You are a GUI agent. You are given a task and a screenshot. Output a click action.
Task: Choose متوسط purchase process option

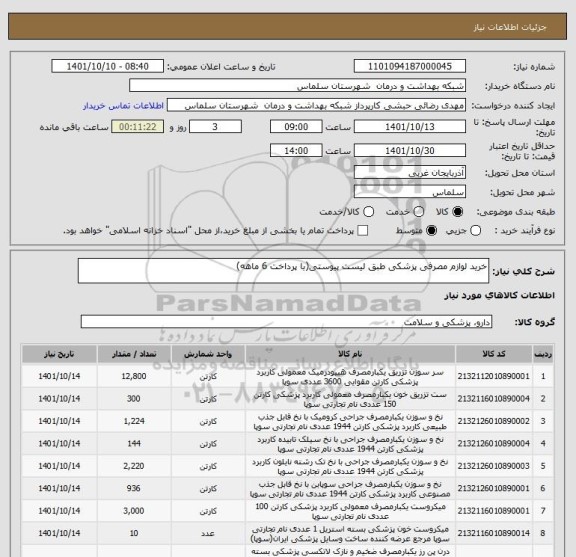pyautogui.click(x=431, y=231)
